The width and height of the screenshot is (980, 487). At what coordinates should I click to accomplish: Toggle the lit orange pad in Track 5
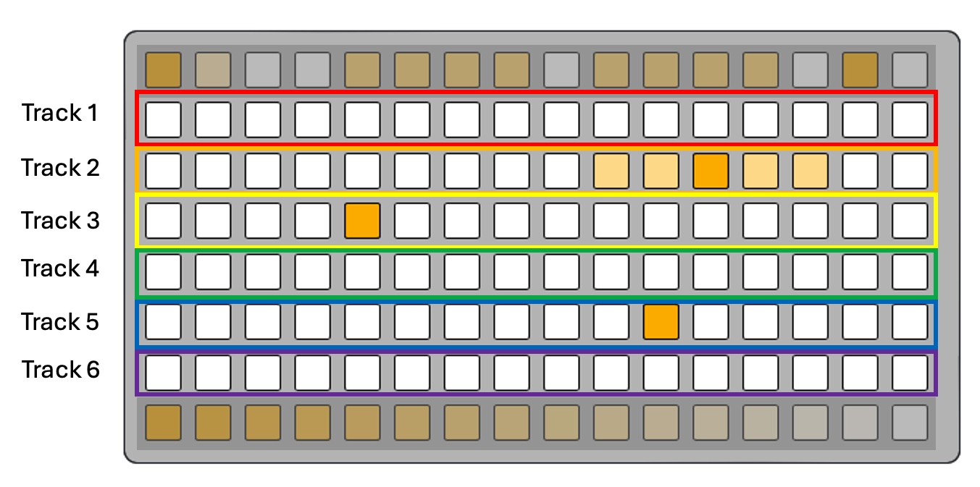(661, 322)
